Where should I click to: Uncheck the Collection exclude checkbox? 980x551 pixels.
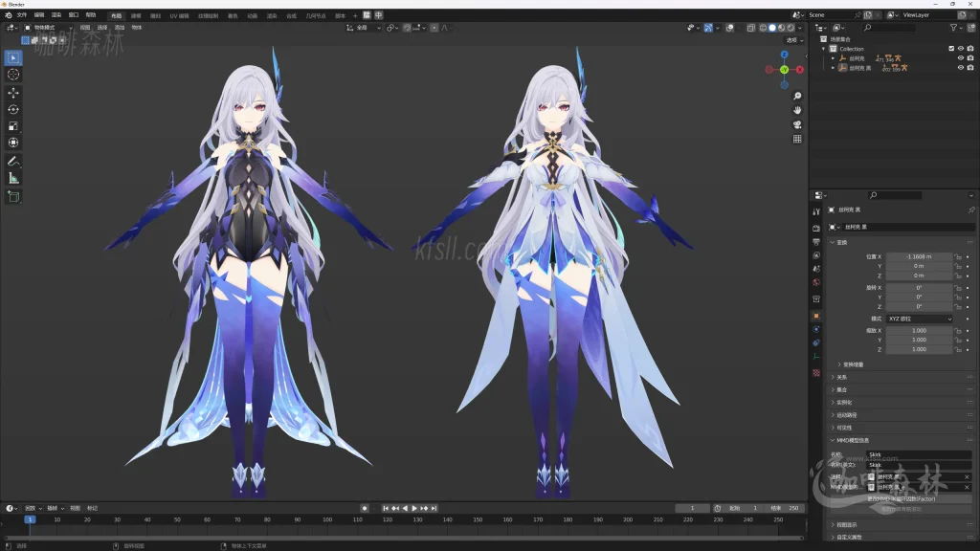click(x=951, y=49)
